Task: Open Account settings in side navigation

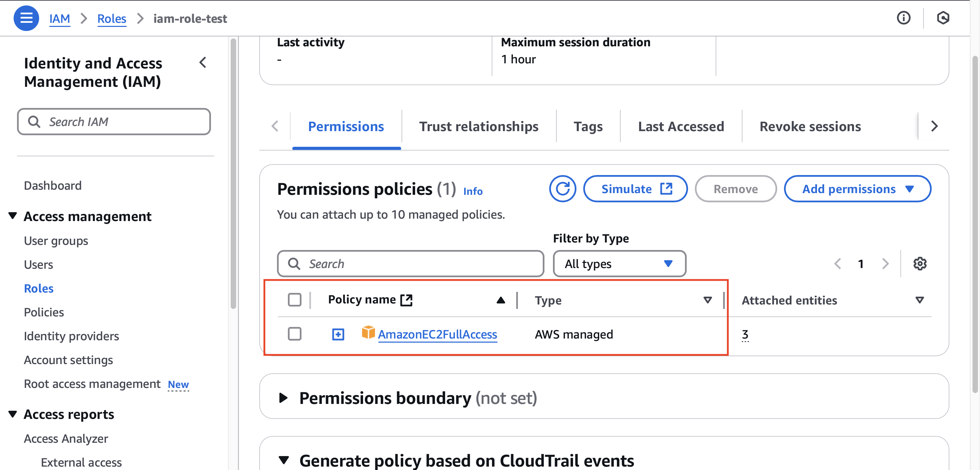Action: tap(68, 360)
